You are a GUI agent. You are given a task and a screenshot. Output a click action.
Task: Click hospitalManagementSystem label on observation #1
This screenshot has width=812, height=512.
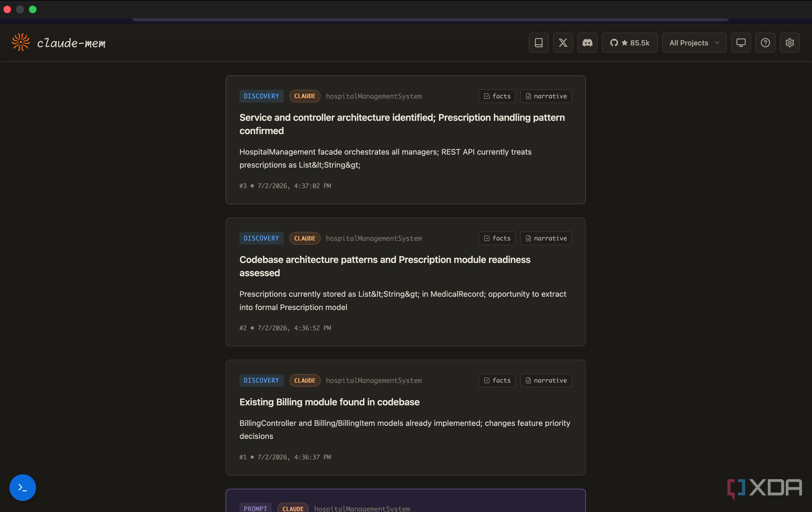pos(374,380)
